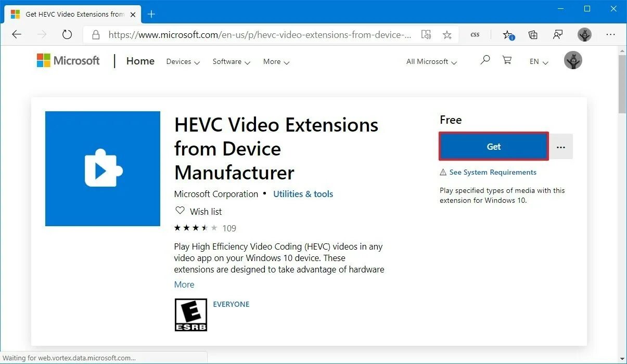Open the EVERYONE rating link
The height and width of the screenshot is (364, 627).
click(231, 304)
